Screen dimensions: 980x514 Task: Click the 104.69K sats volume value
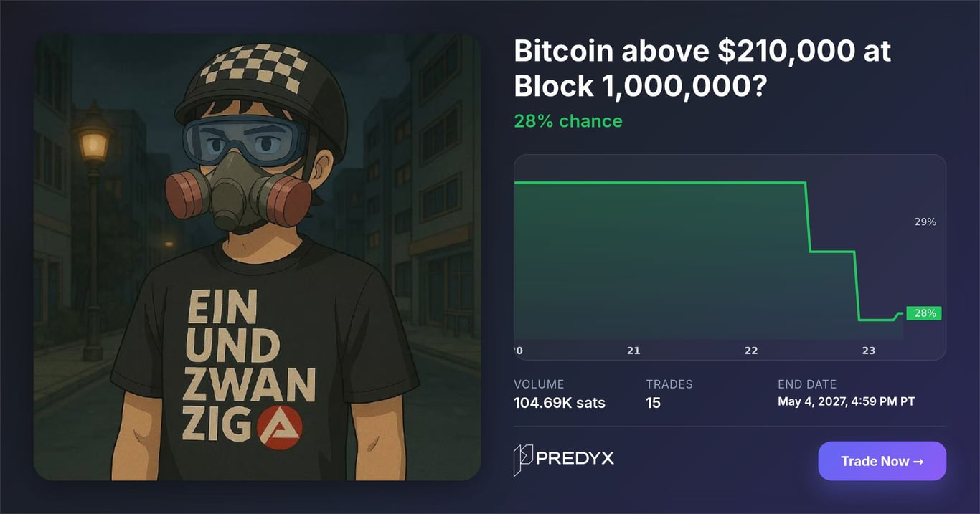[x=559, y=403]
